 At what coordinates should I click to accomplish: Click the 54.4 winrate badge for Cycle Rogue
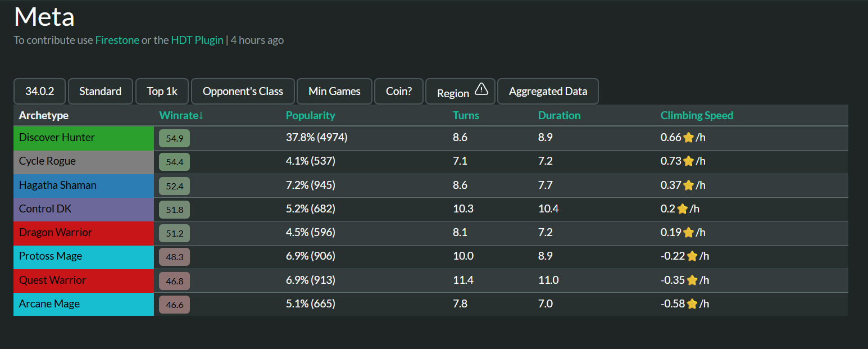174,162
